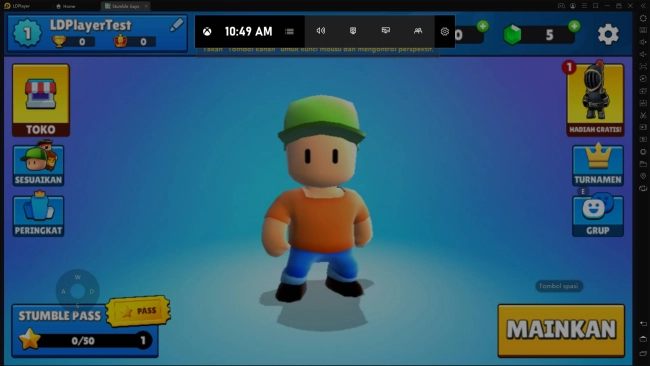Click the Stumble Pass 0/50 progress bar
650x366 pixels.
[x=85, y=341]
